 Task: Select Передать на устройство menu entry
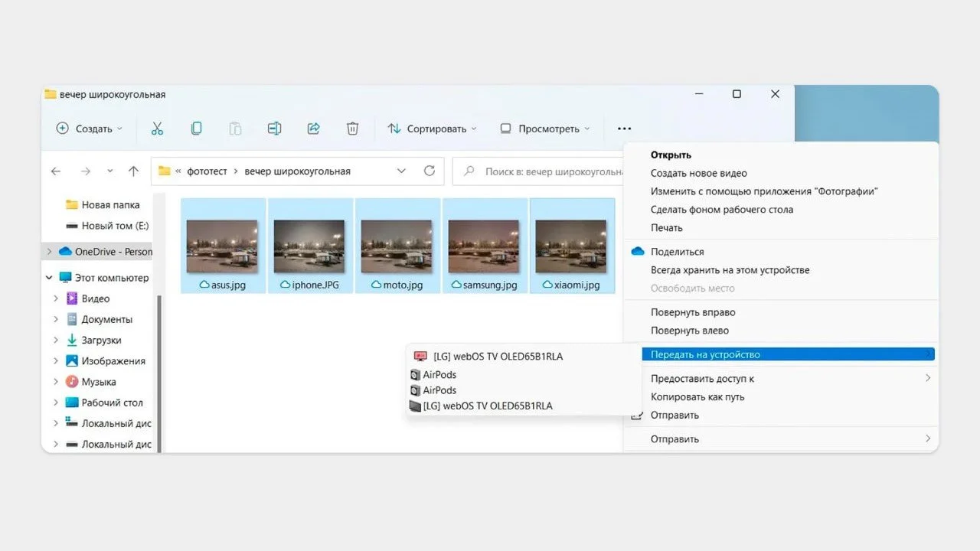[787, 354]
